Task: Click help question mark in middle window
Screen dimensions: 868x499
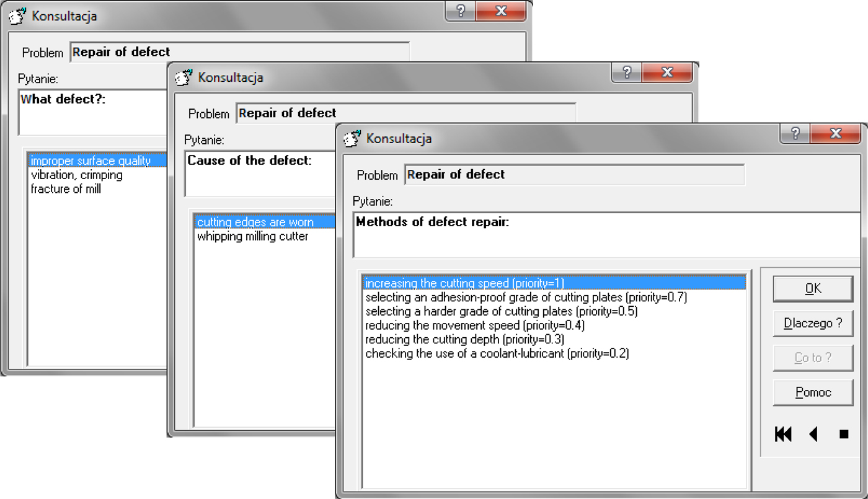Action: [627, 73]
